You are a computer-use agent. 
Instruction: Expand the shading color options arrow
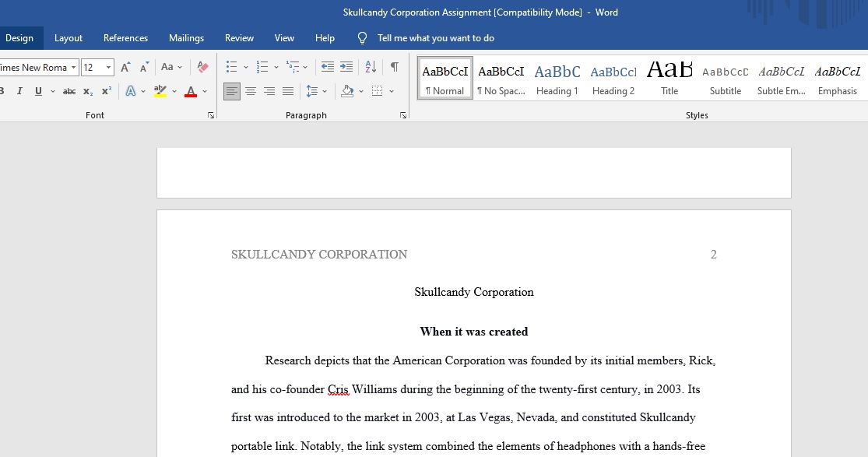coord(361,91)
